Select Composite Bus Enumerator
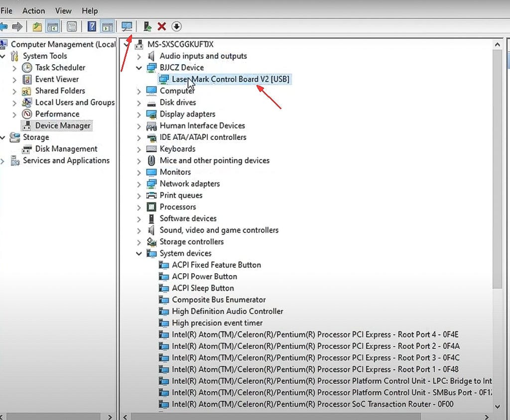Screen dimensions: 510x420 coord(219,300)
